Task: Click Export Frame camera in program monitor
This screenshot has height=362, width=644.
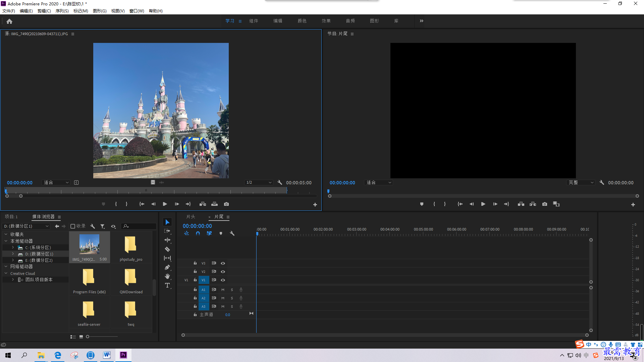Action: pos(545,204)
